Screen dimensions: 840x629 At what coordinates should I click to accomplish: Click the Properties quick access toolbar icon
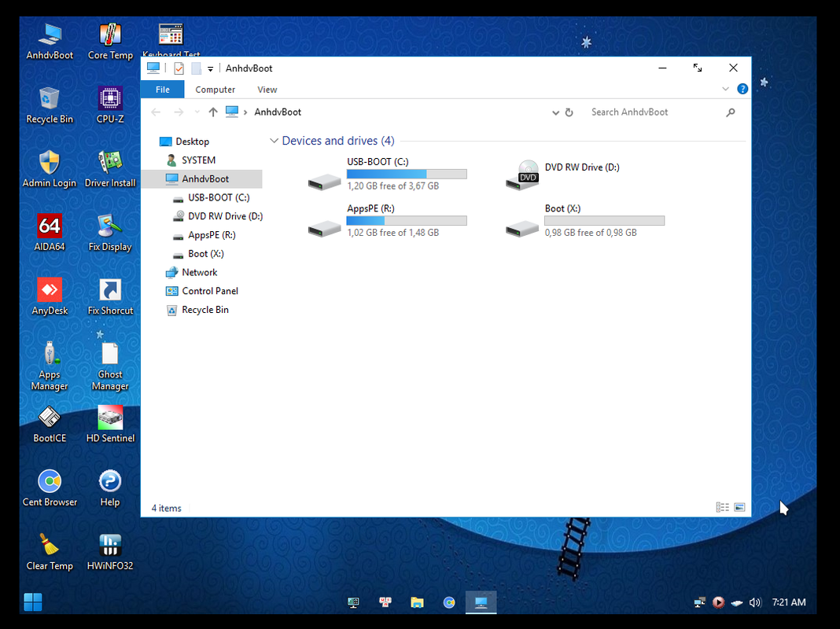(179, 68)
